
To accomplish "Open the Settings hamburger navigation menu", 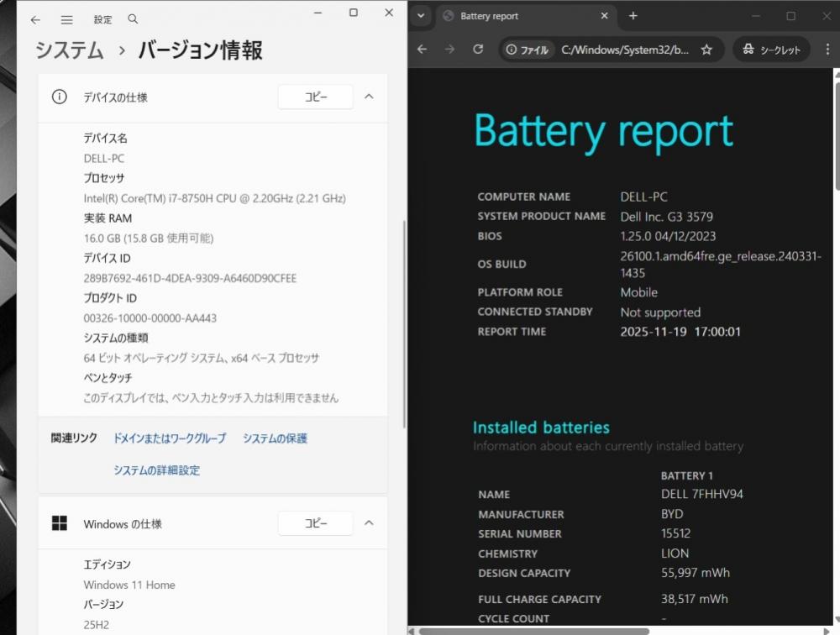I will click(x=67, y=20).
